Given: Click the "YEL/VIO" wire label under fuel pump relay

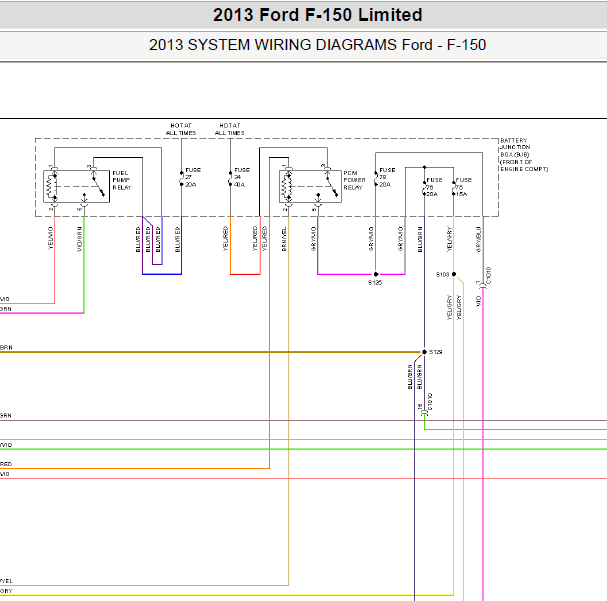Looking at the screenshot, I should pyautogui.click(x=50, y=238).
